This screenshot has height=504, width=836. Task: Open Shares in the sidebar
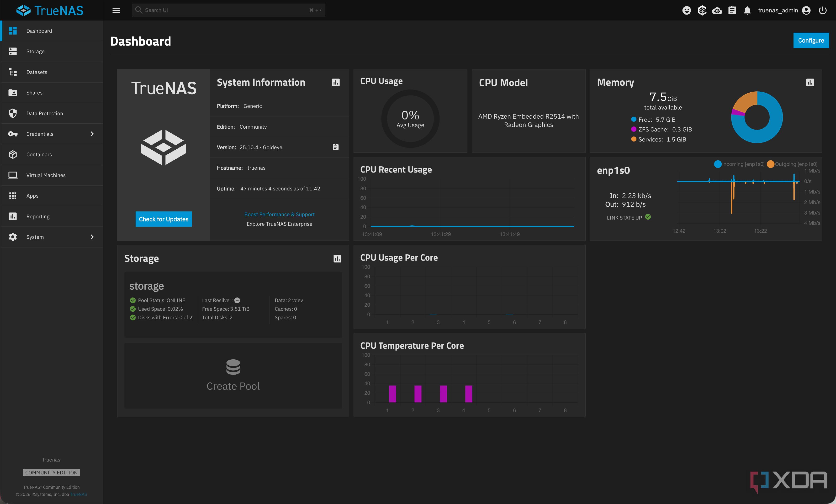pos(52,93)
